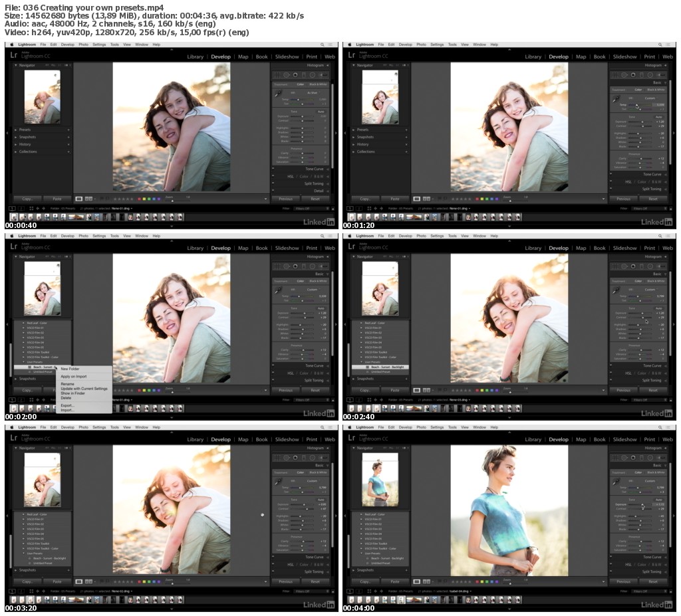In the 00:00:40 frame, expand the Presets panel
Screen dimensions: 681x616
coord(16,130)
